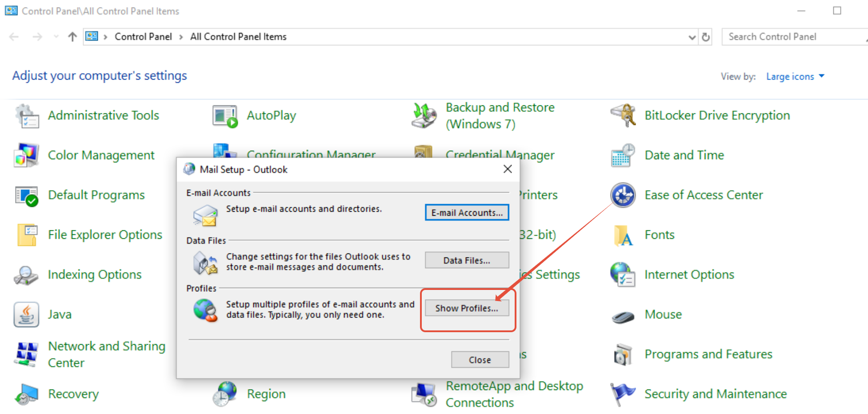Open Default Programs link text

tap(96, 195)
